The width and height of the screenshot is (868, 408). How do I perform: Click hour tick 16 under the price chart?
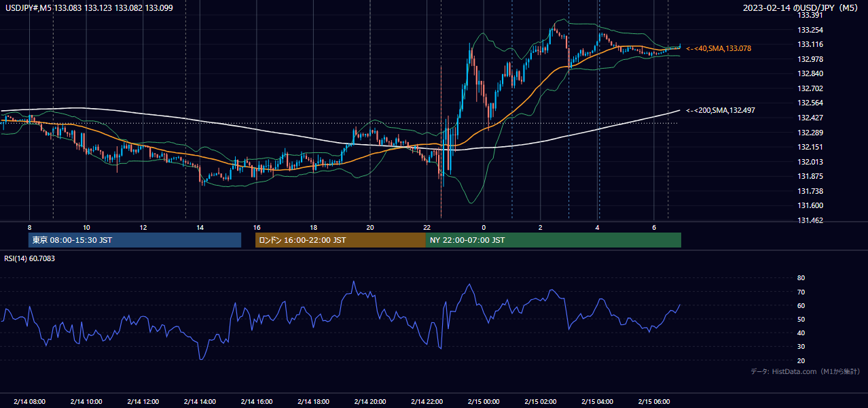[x=257, y=227]
